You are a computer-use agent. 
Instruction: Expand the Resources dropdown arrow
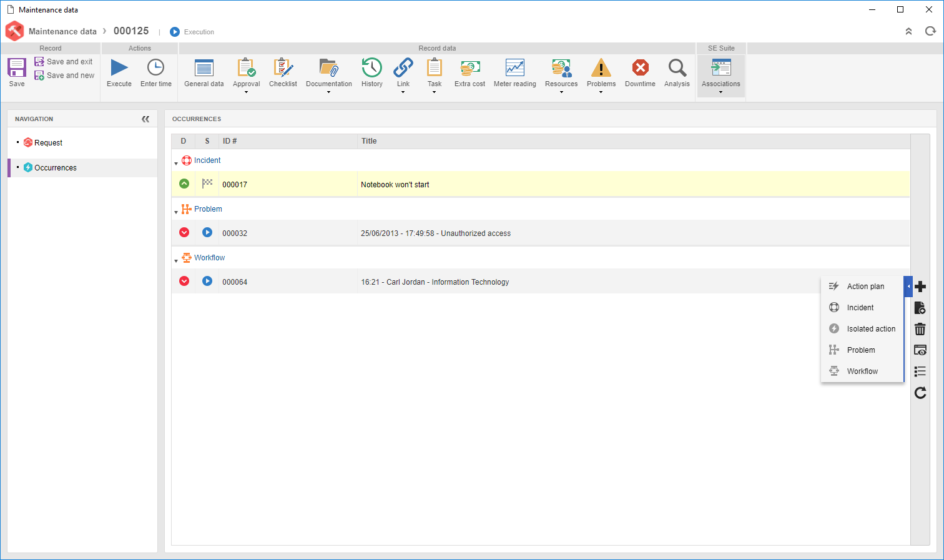(x=561, y=92)
